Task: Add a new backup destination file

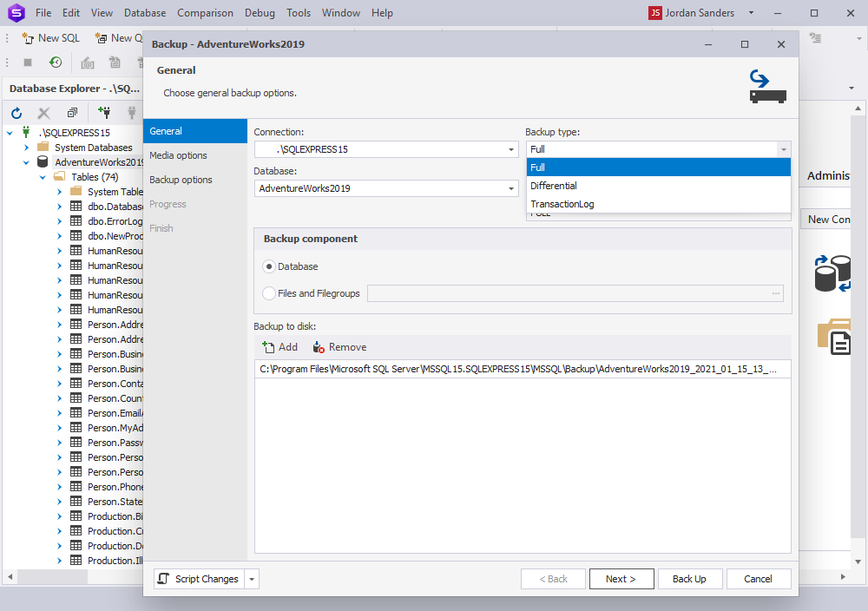Action: coord(279,346)
